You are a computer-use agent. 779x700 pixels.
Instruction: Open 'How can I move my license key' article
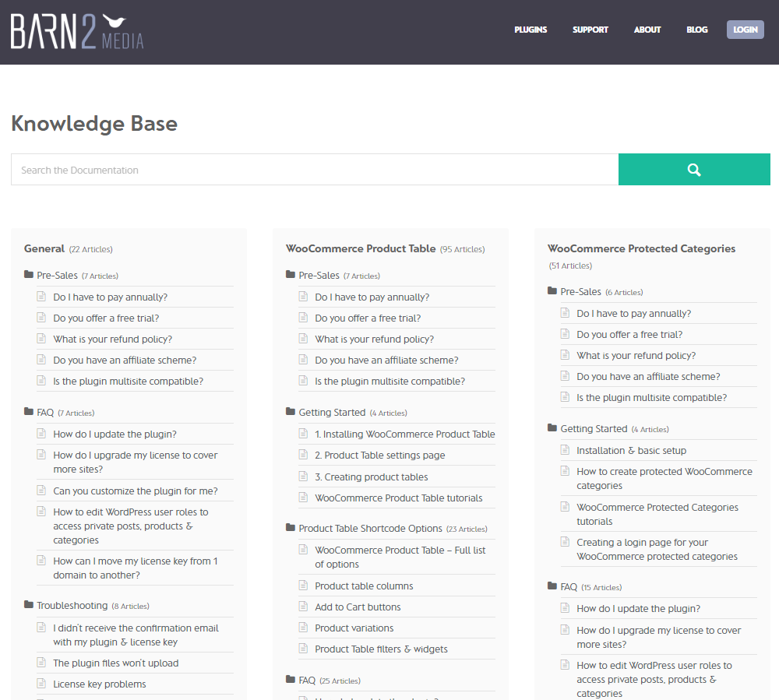click(x=136, y=568)
